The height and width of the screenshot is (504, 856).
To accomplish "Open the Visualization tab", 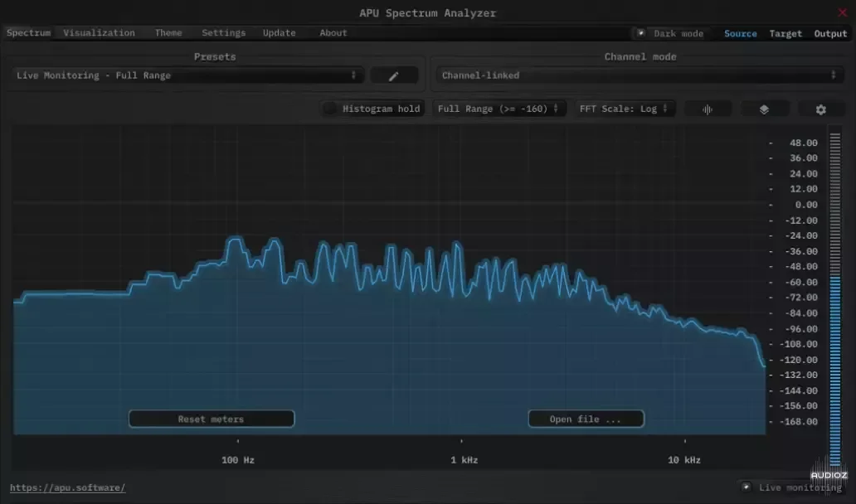I will [x=99, y=32].
